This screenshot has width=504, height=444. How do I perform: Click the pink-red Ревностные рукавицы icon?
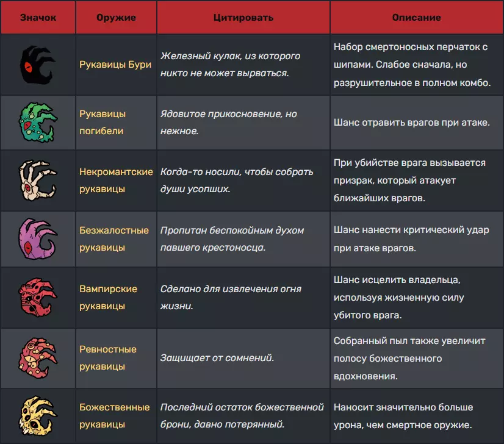(x=38, y=357)
